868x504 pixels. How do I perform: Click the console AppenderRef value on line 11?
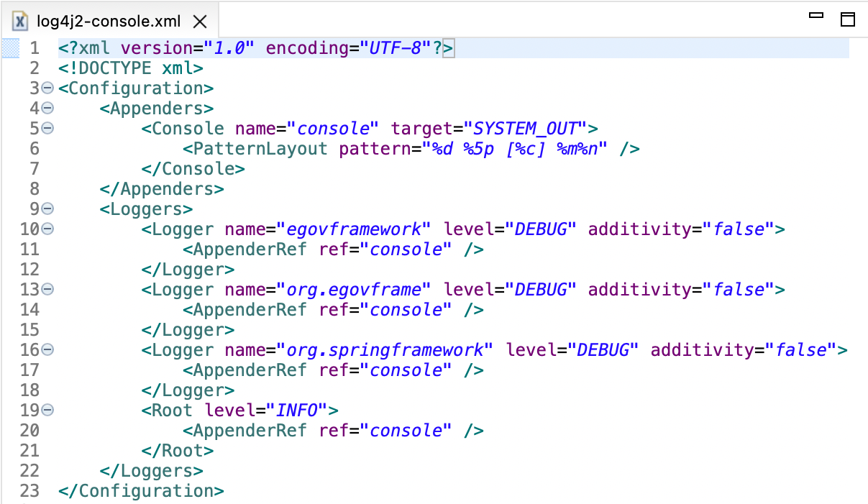click(406, 249)
